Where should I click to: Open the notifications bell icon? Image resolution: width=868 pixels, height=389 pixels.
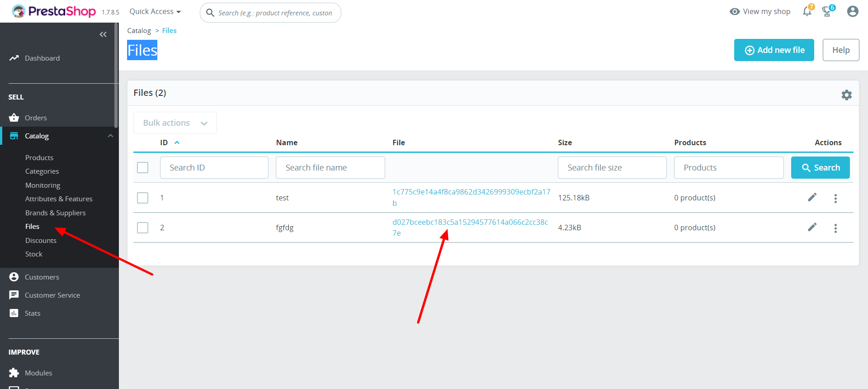tap(807, 11)
